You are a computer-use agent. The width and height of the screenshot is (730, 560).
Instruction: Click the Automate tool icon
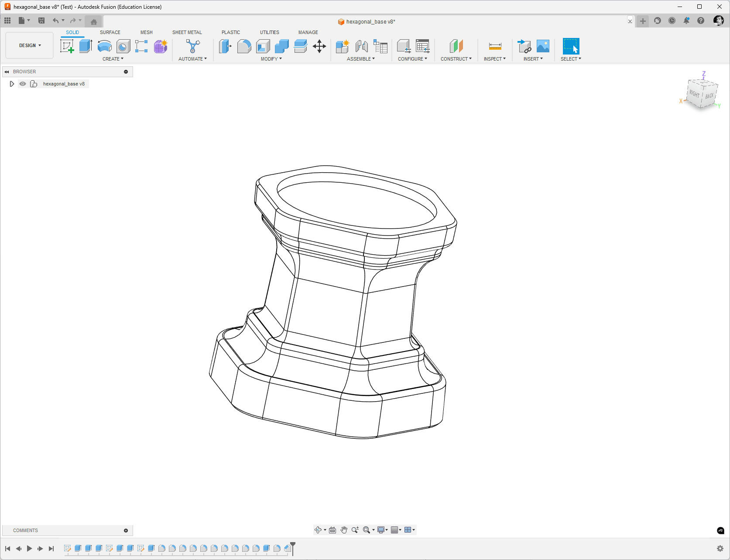point(192,46)
